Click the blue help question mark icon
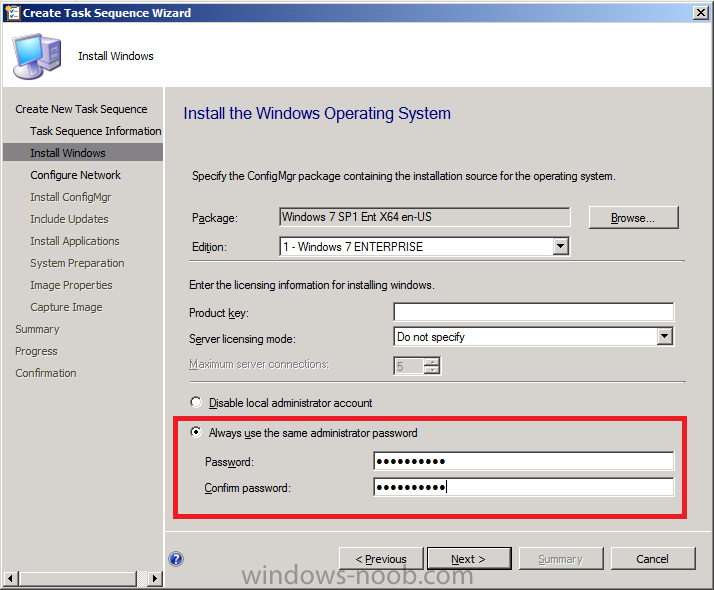This screenshot has width=714, height=590. (176, 559)
